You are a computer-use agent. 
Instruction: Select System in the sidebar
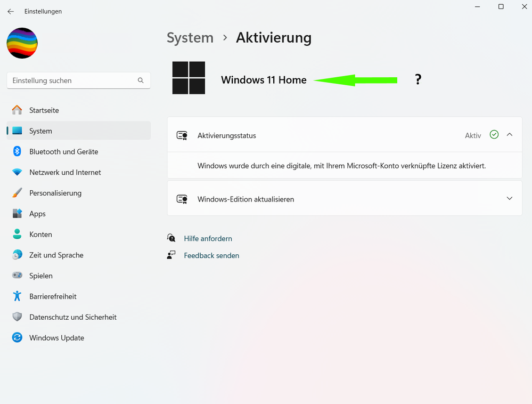(40, 131)
